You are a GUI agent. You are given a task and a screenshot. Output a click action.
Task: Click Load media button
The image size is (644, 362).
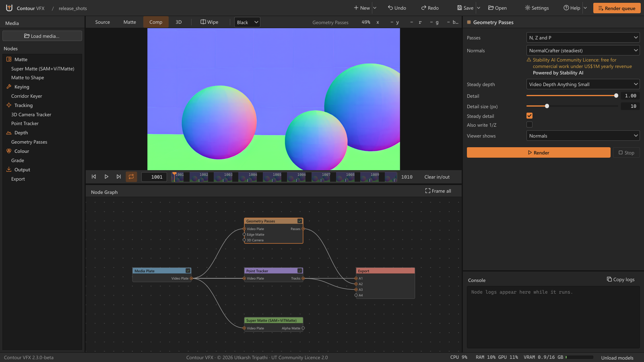42,36
